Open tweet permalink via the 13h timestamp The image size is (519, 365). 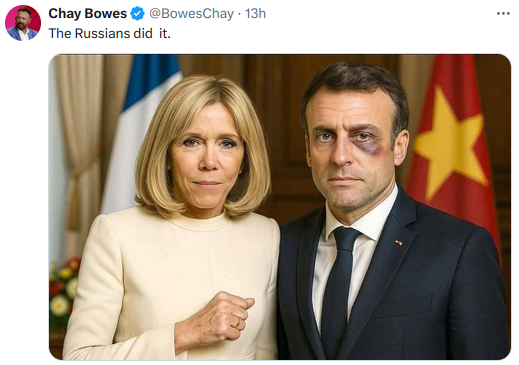(x=255, y=14)
